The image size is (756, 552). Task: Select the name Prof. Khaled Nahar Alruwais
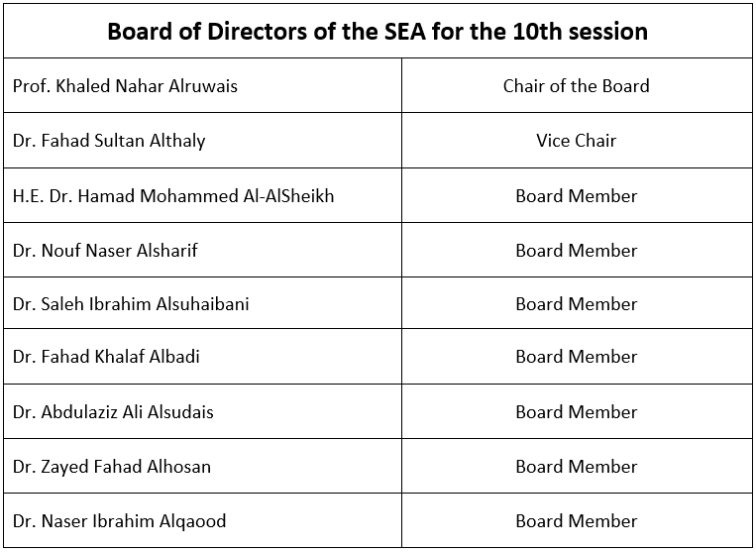click(x=125, y=86)
